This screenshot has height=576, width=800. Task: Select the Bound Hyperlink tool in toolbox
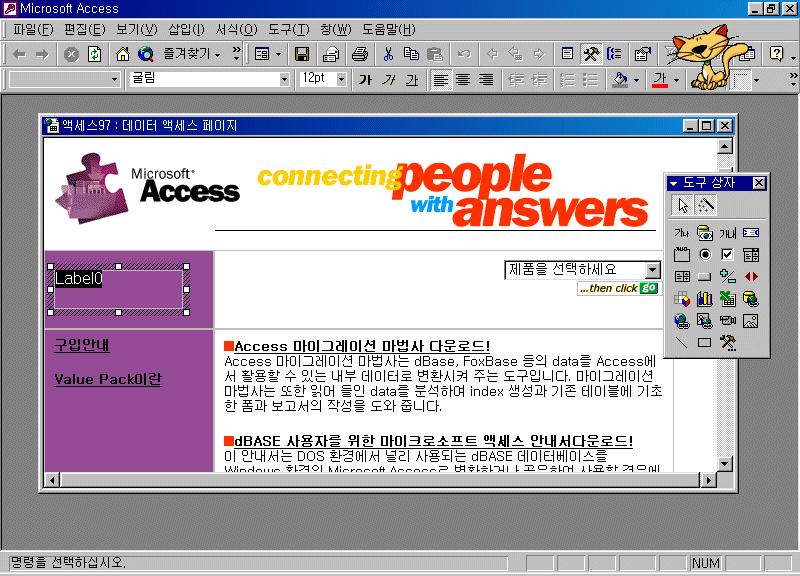tap(751, 299)
